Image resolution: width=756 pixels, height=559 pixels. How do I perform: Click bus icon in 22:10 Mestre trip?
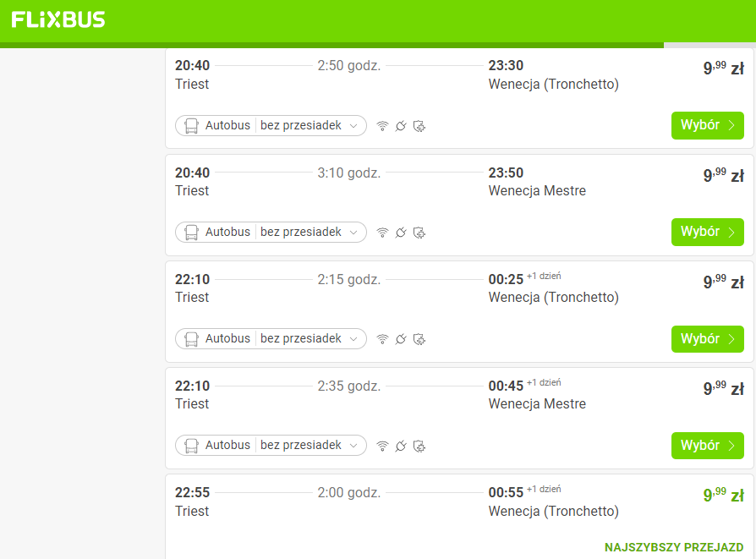pyautogui.click(x=191, y=445)
